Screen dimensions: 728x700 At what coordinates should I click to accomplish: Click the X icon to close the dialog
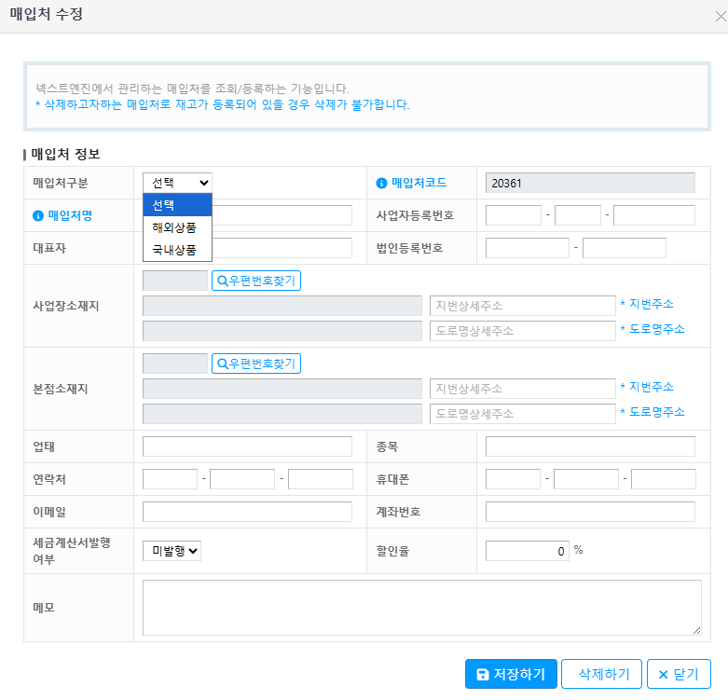718,16
